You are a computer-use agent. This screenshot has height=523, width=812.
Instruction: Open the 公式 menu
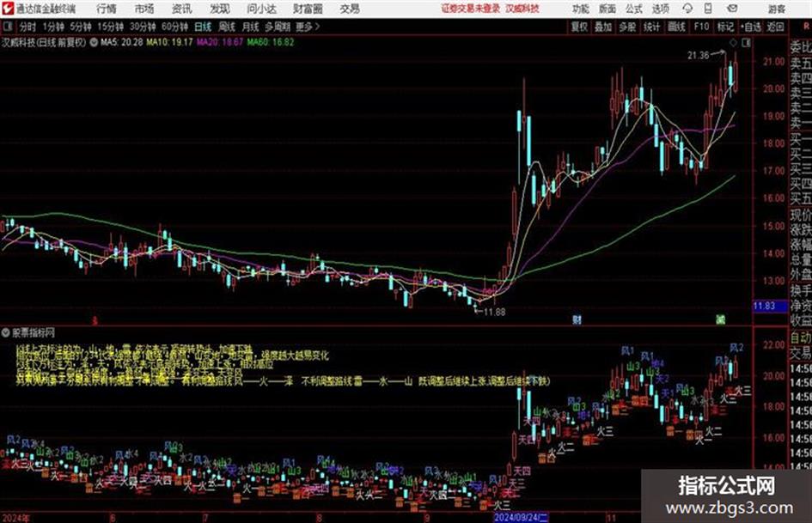pyautogui.click(x=634, y=9)
